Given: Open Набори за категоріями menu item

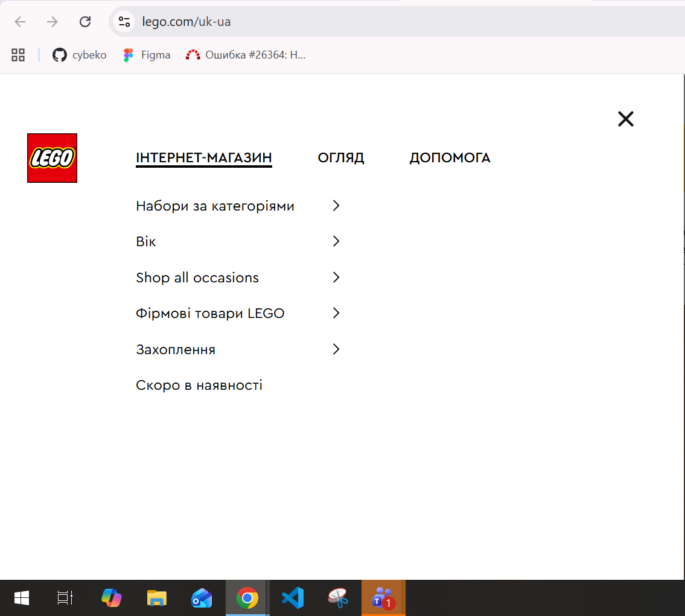Looking at the screenshot, I should pyautogui.click(x=215, y=206).
